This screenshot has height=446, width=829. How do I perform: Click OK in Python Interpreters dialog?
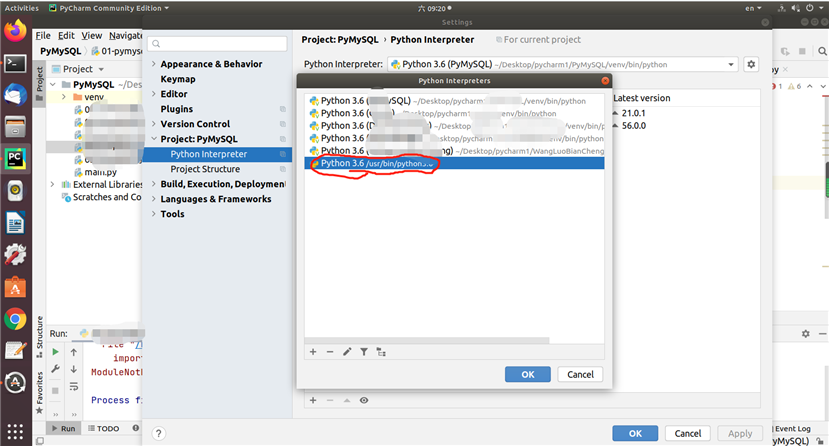coord(528,374)
